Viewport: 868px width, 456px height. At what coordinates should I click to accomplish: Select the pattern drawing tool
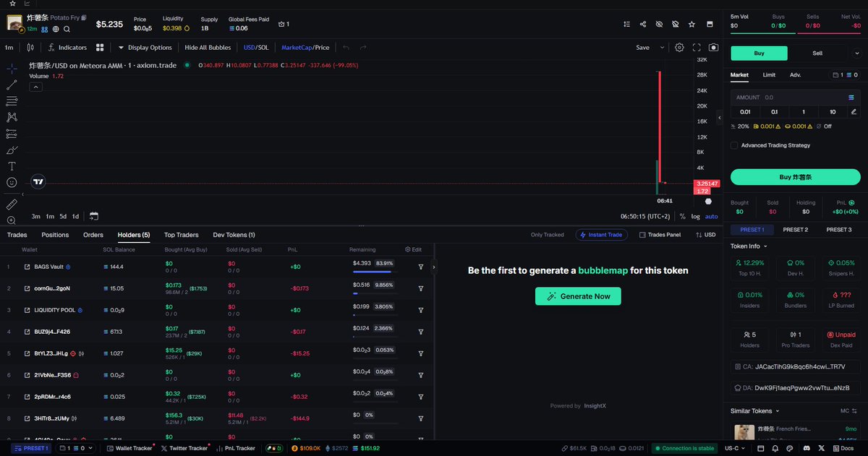pos(12,116)
